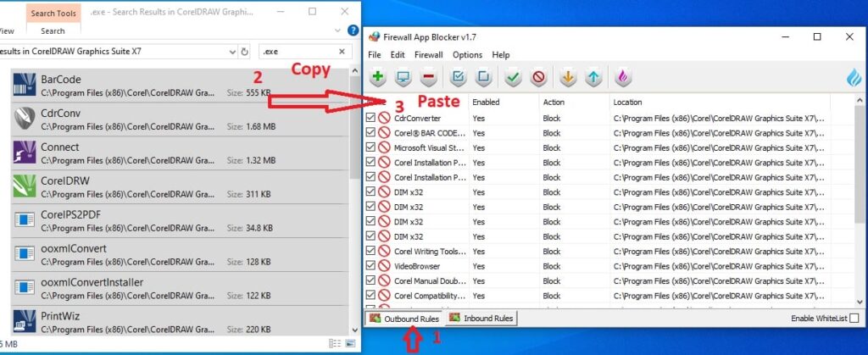Viewport: 868px width, 355px height.
Task: Click the Check All toolbar icon
Action: [458, 77]
